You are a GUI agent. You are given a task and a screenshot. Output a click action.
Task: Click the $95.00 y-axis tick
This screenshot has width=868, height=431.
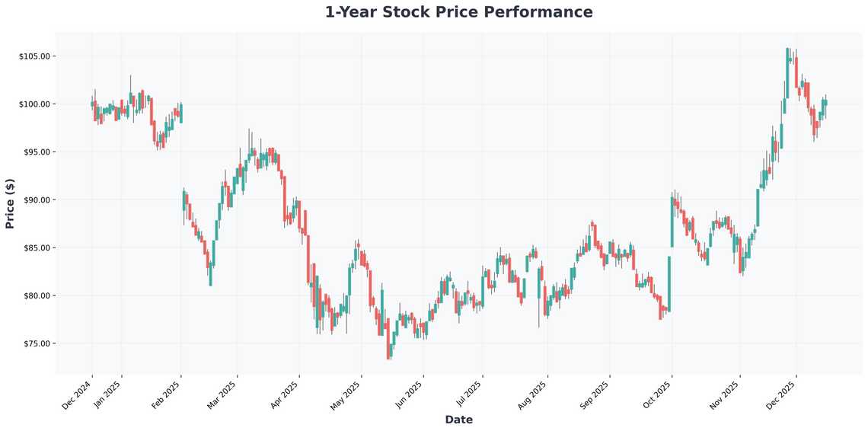tap(36, 152)
